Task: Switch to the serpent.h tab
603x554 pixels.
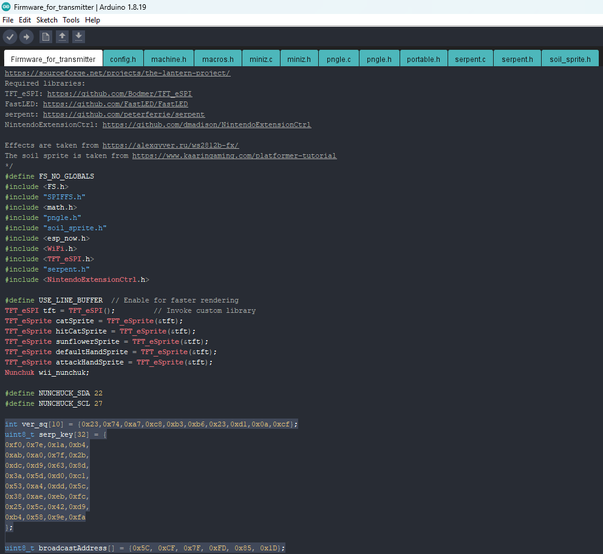Action: point(517,59)
